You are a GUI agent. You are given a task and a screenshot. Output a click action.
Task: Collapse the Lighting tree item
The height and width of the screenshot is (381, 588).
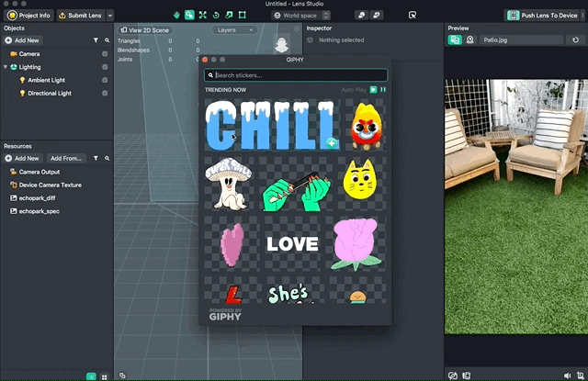[6, 67]
